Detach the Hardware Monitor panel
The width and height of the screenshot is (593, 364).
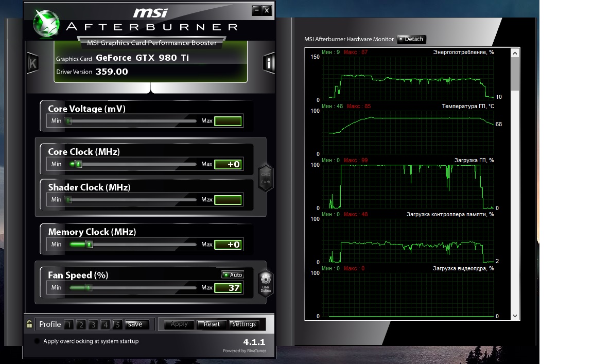click(411, 39)
